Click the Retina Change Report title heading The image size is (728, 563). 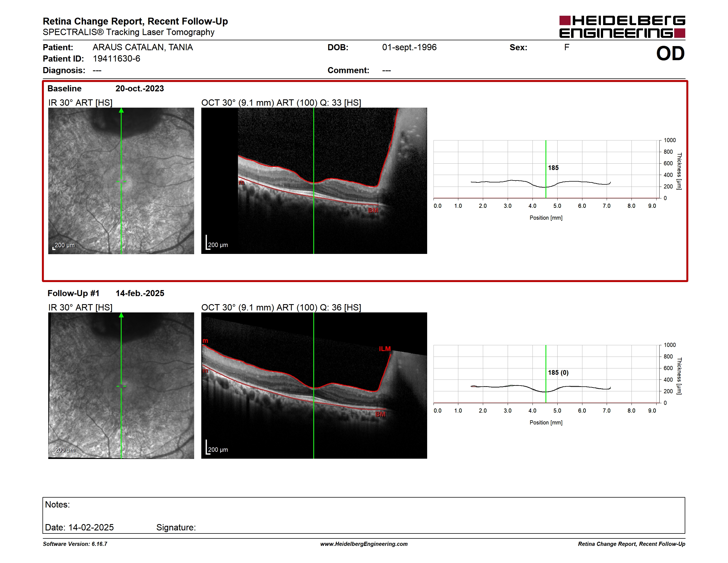pos(135,21)
